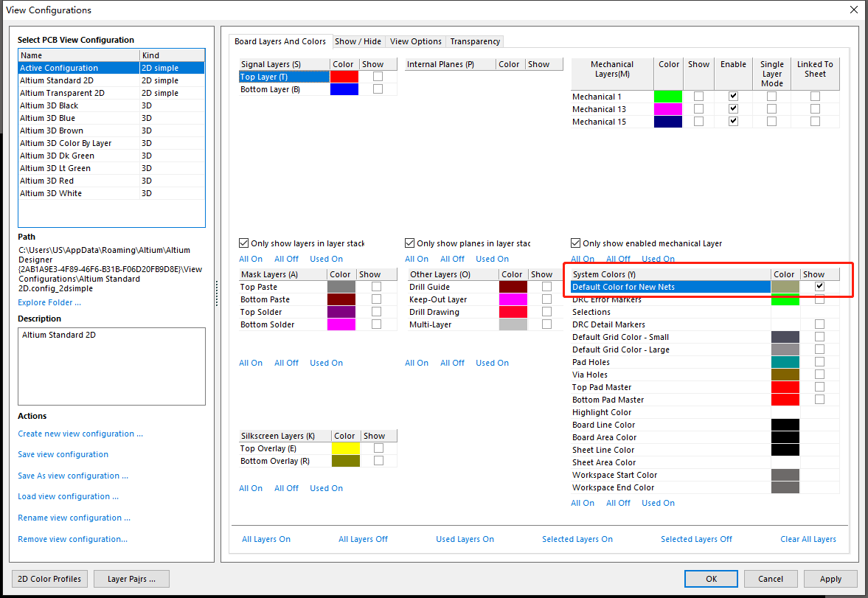Toggle Show for Default Color for New Nets
The width and height of the screenshot is (868, 598).
[x=820, y=287]
